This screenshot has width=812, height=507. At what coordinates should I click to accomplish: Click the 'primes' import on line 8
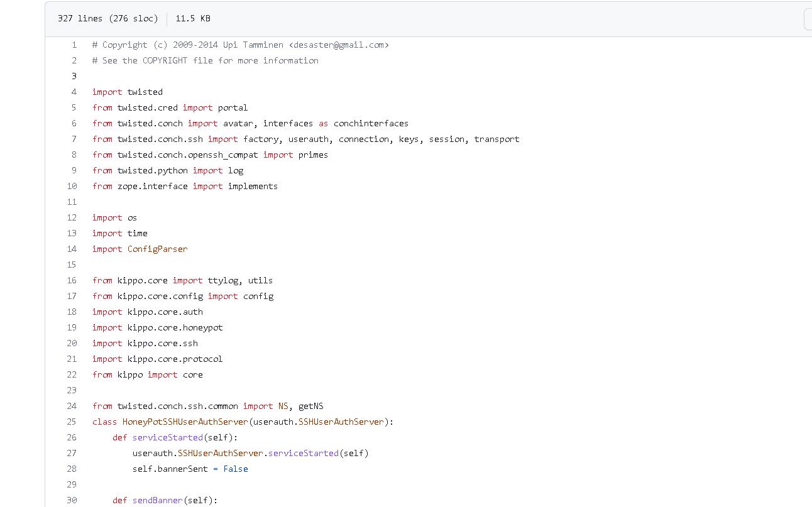coord(313,155)
